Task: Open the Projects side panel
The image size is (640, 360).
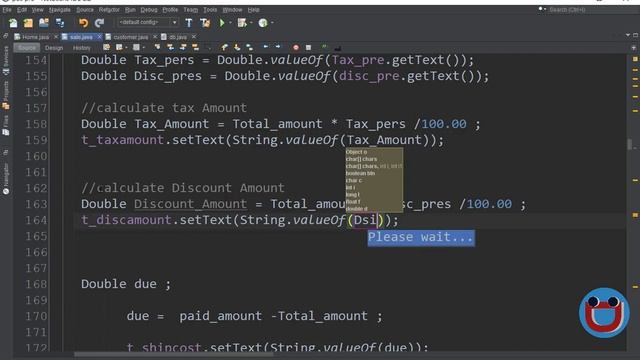Action: pos(6,95)
